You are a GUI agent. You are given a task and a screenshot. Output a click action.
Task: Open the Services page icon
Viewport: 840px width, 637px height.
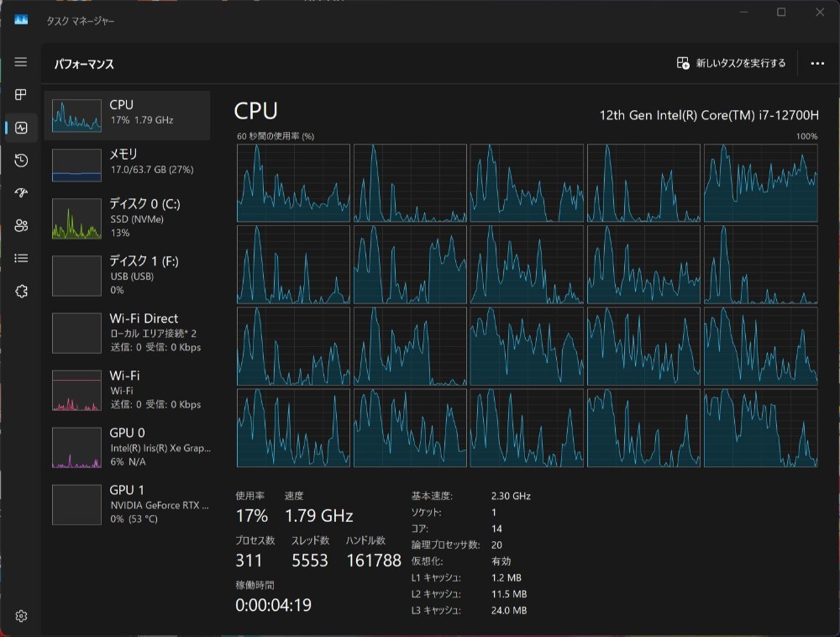point(21,292)
